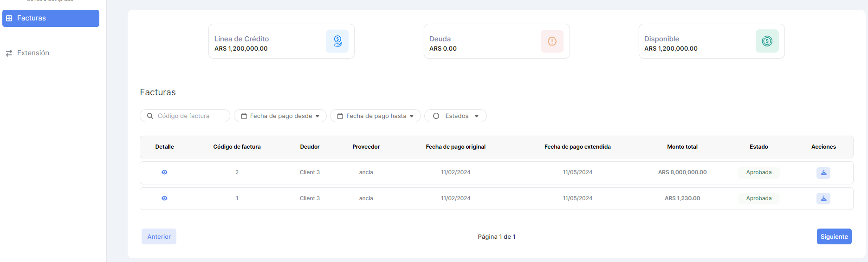
Task: View details of invoice 1 via eye icon
Action: click(x=164, y=198)
